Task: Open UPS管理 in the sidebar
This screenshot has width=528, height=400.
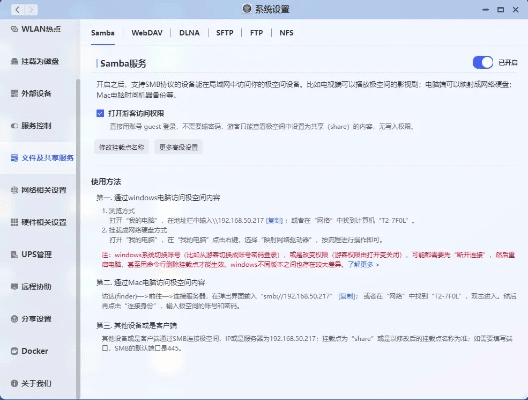Action: coord(36,254)
